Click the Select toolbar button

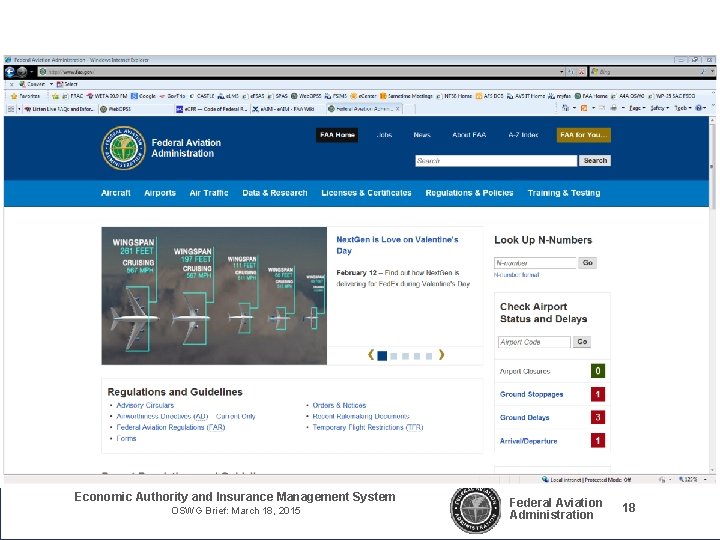tap(67, 84)
